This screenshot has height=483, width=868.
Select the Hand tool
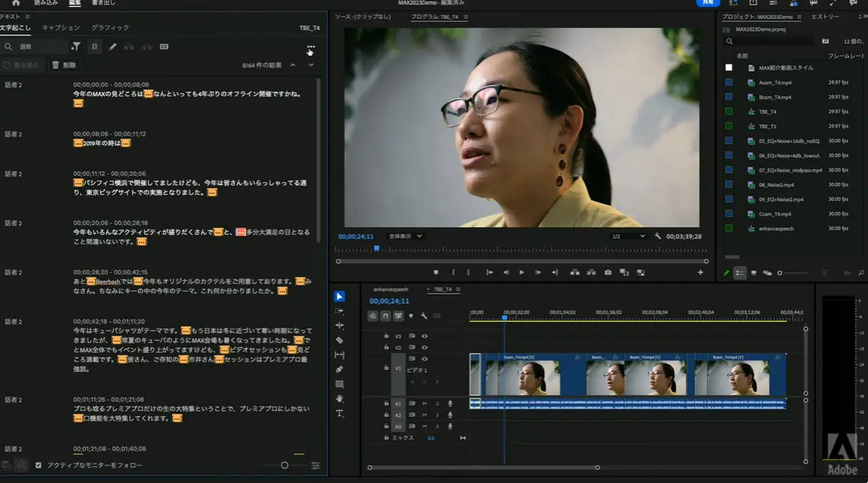[339, 399]
